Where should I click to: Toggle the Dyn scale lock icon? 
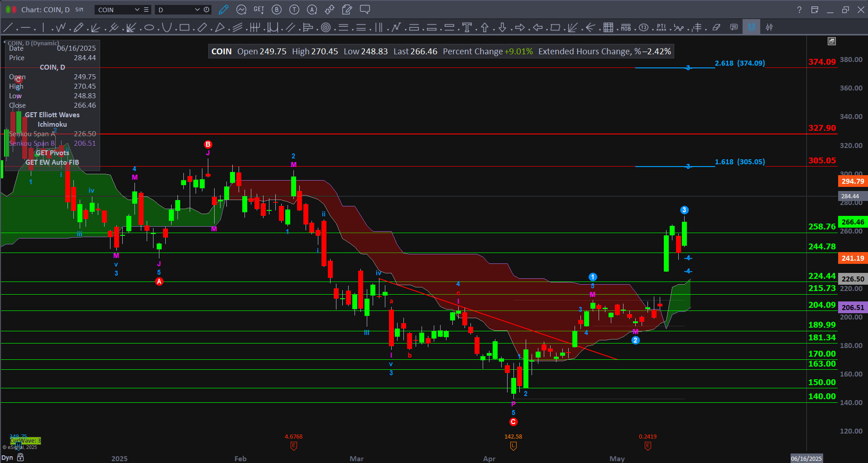[x=20, y=458]
